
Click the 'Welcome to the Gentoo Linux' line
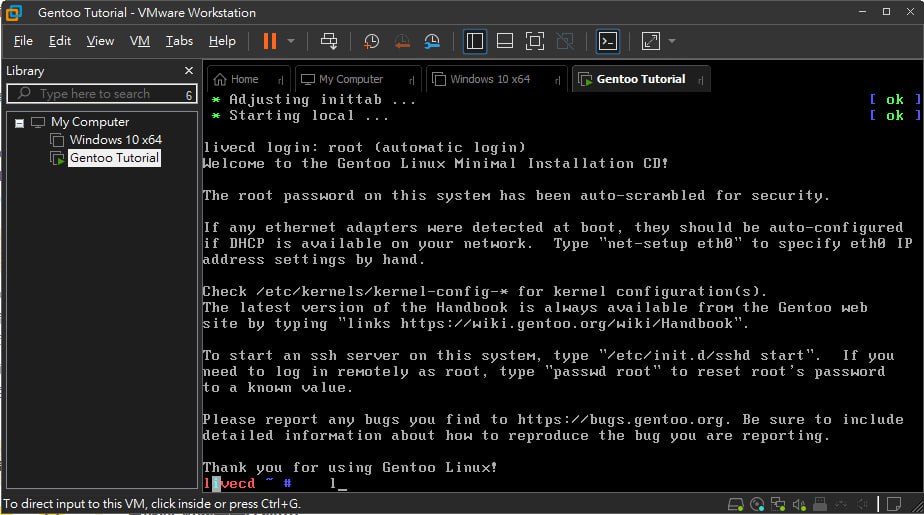pos(435,163)
